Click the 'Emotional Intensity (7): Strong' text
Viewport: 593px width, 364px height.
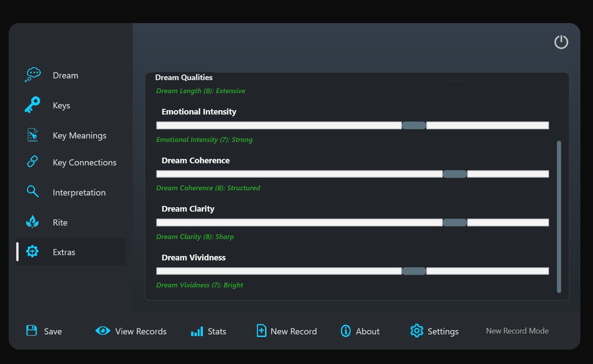(204, 140)
